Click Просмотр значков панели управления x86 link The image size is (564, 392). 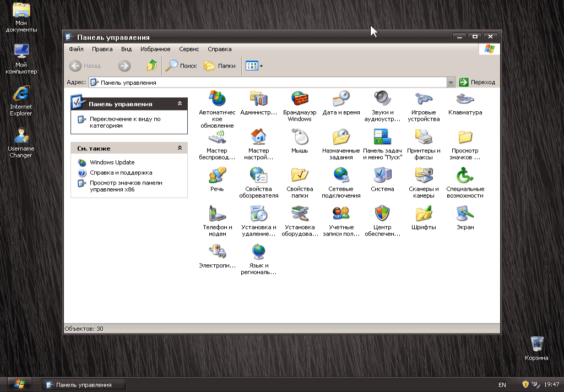click(126, 186)
